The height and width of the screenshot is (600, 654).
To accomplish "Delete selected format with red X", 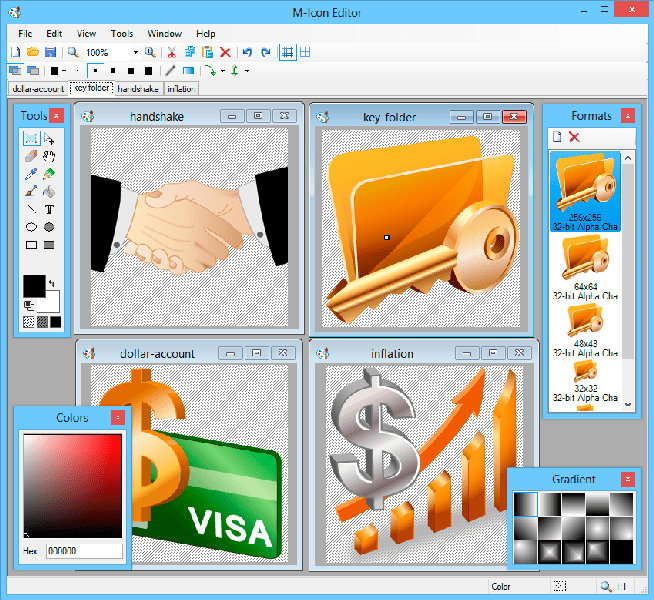I will (574, 137).
